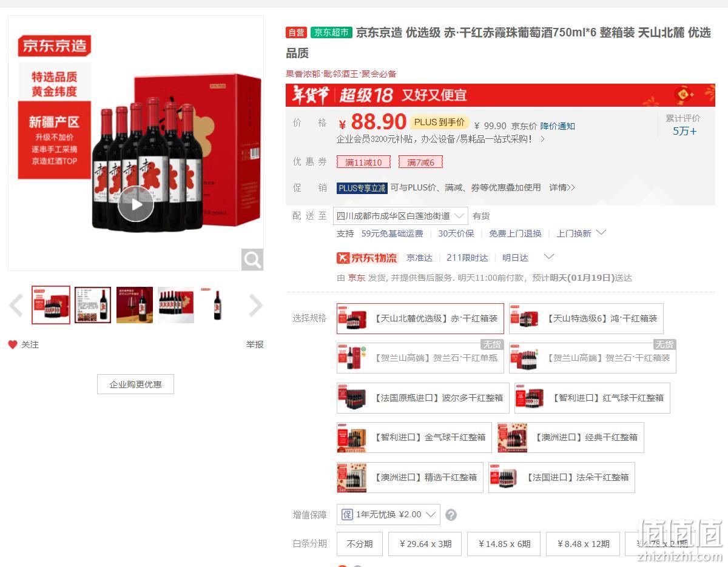
Task: Click the 30天价保 service link
Action: coord(456,233)
